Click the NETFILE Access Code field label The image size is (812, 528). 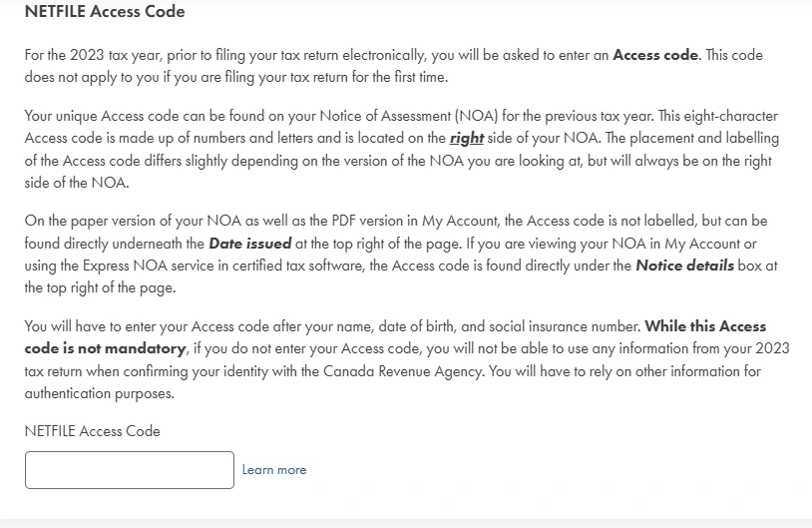click(x=92, y=431)
